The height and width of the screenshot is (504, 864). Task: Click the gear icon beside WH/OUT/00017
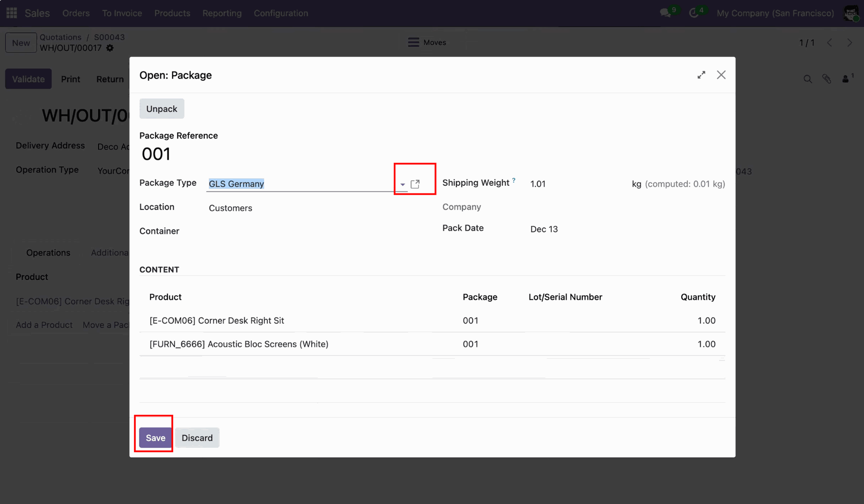coord(110,48)
